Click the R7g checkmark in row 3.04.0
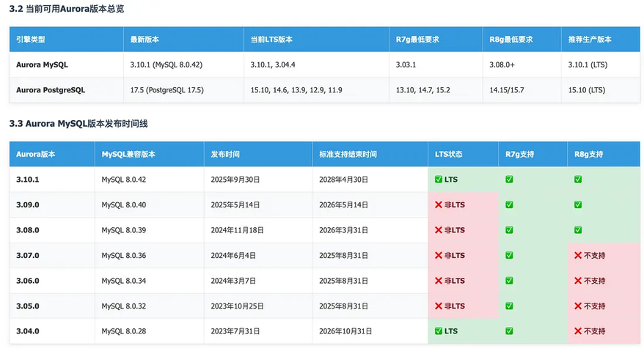Screen dimensions: 644x354 [x=509, y=331]
